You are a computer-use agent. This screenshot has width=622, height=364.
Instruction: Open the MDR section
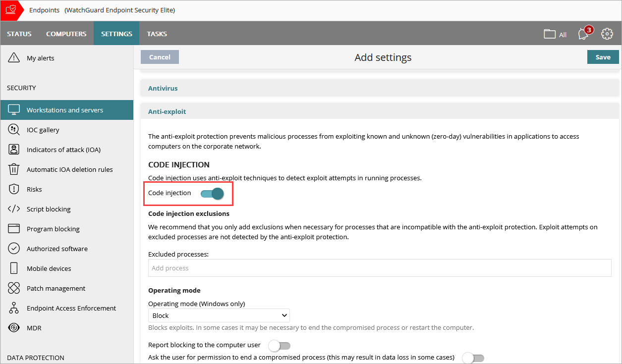pyautogui.click(x=14, y=327)
